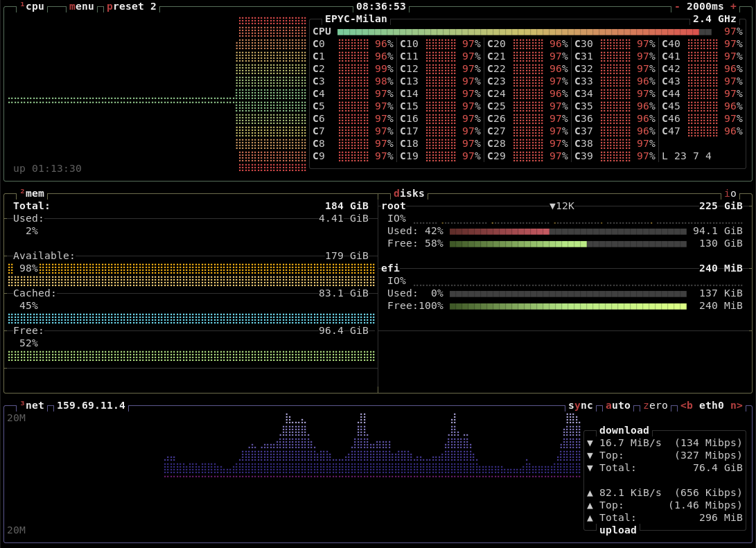Click the clock showing 08:36:53
This screenshot has height=548, width=756.
tap(380, 6)
